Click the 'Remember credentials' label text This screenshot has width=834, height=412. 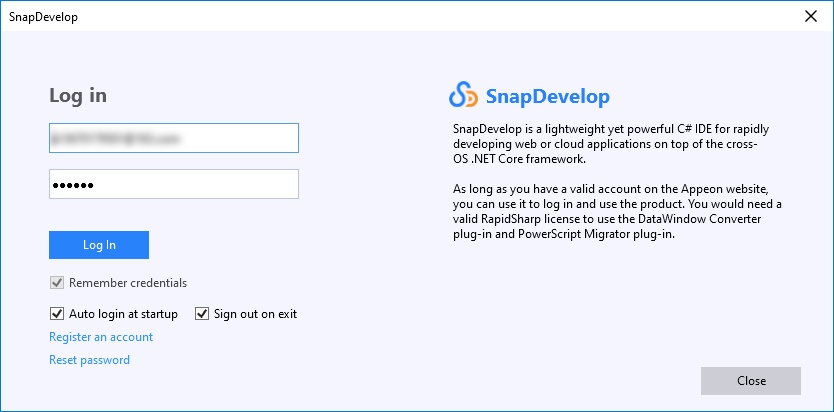click(128, 283)
